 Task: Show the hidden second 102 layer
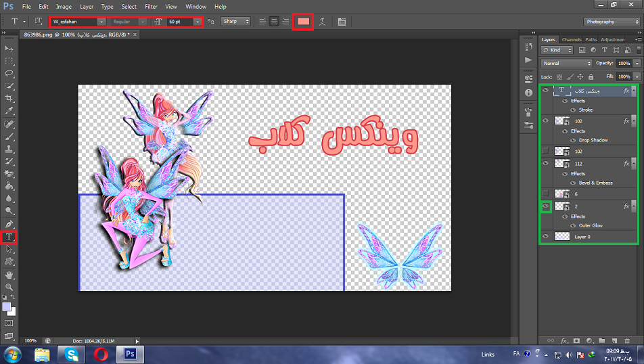click(x=545, y=151)
